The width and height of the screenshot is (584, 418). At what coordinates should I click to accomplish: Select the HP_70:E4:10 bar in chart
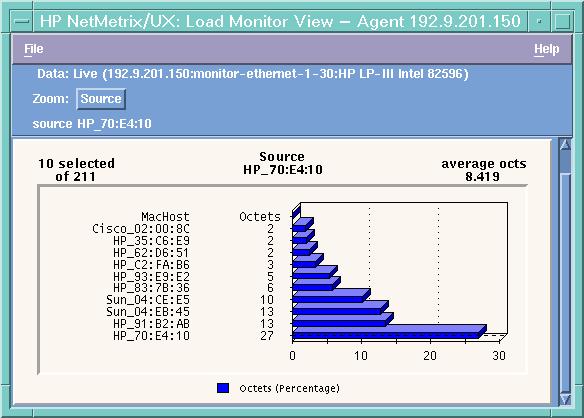[x=389, y=332]
